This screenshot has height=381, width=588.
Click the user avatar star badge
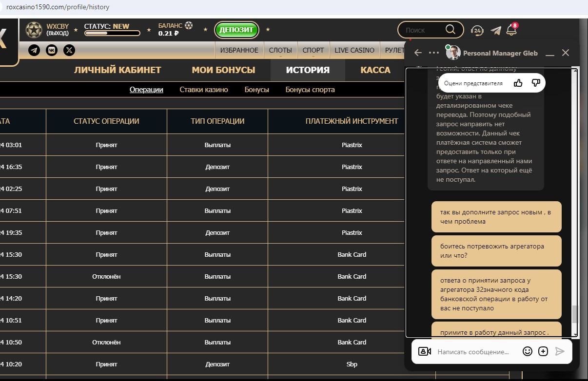34,30
